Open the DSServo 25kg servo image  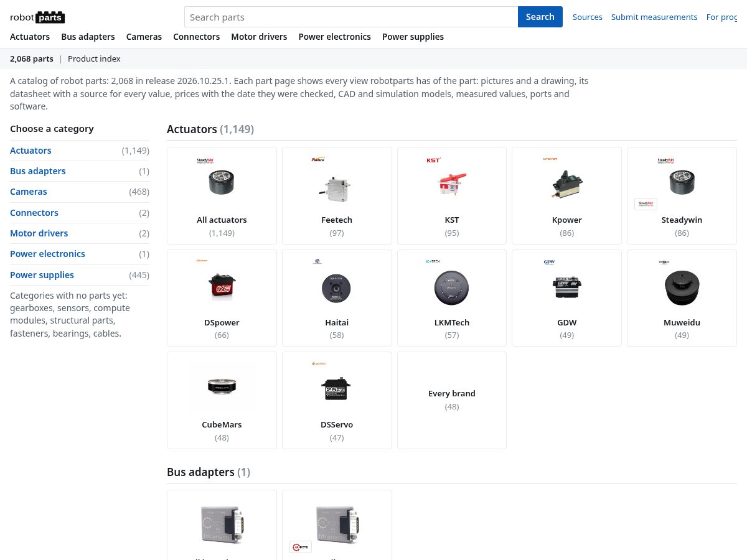click(x=337, y=389)
